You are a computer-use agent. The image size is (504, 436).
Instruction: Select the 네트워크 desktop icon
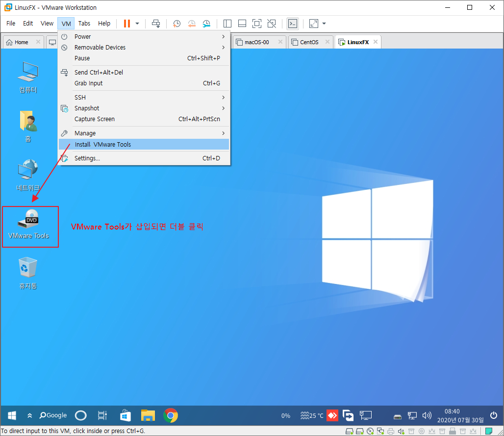click(28, 175)
